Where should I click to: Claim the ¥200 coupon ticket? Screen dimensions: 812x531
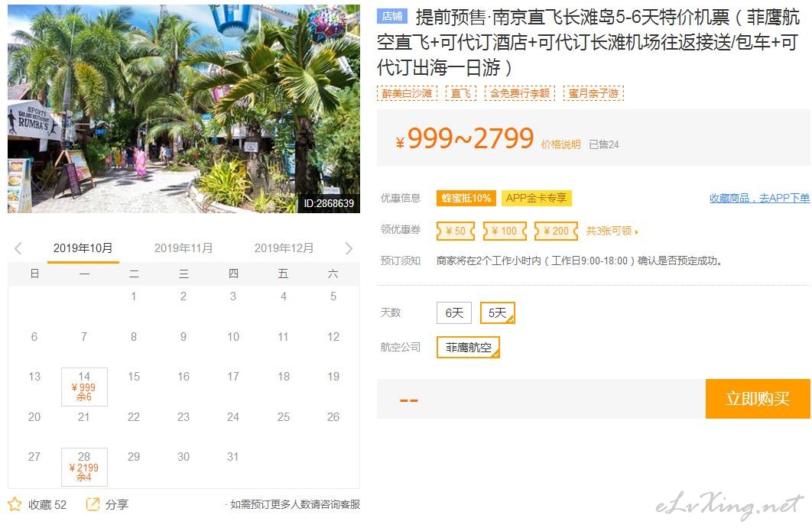click(556, 231)
